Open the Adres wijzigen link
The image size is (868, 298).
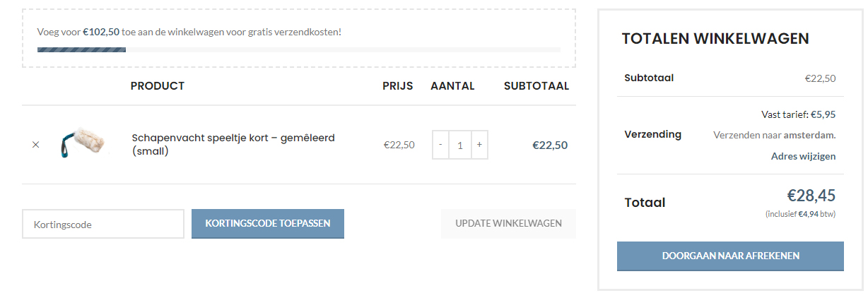click(803, 156)
